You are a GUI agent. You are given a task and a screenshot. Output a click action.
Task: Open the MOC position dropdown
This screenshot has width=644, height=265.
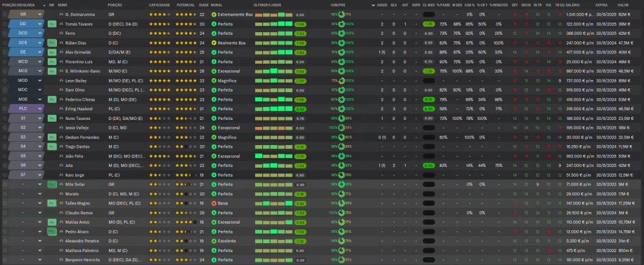pyautogui.click(x=26, y=90)
